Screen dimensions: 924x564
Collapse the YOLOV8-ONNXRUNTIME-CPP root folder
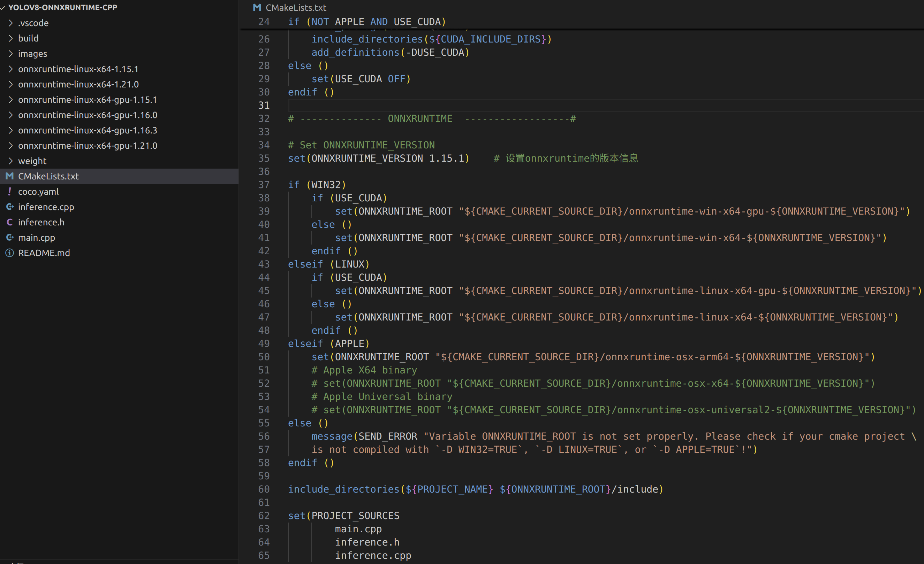(x=3, y=8)
